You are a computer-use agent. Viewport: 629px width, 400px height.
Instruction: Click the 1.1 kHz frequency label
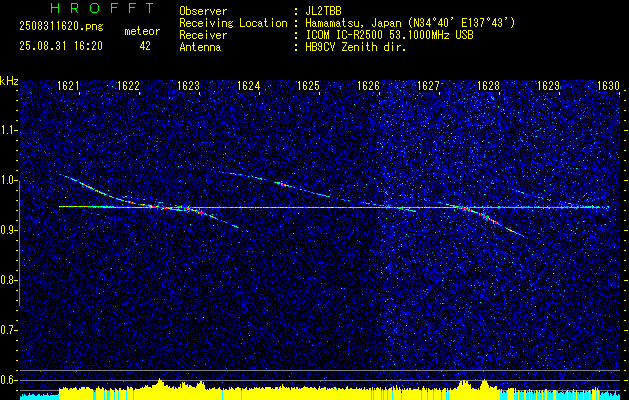point(8,130)
